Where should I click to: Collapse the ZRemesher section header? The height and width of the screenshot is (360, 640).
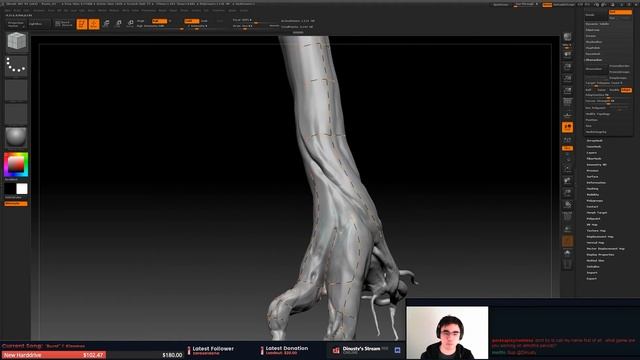pyautogui.click(x=594, y=60)
